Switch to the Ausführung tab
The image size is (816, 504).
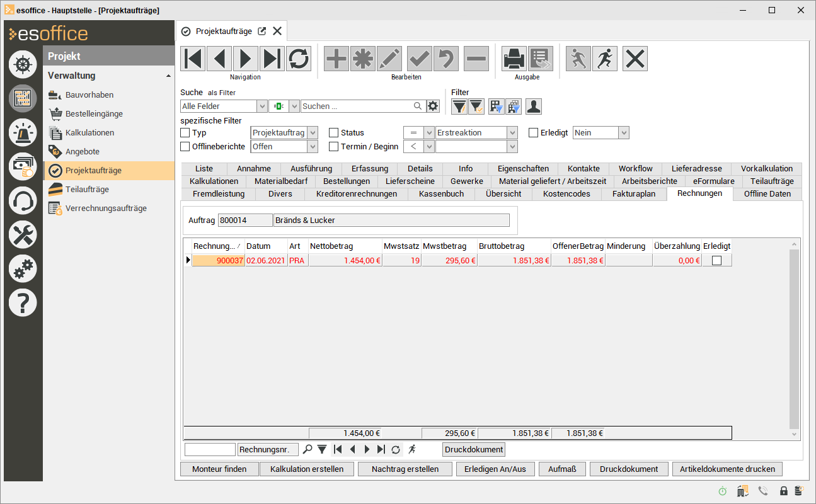click(x=311, y=169)
